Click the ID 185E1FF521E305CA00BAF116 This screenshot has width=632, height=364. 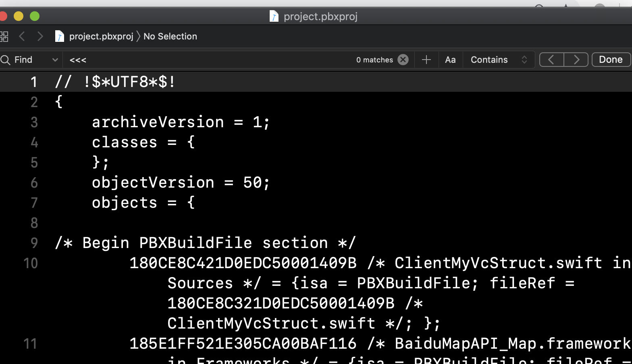coord(243,344)
